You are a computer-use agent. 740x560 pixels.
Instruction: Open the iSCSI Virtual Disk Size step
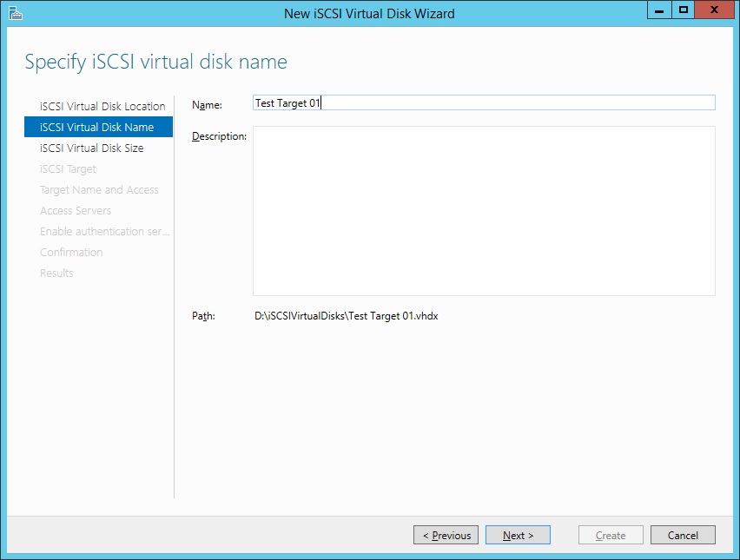(x=92, y=148)
